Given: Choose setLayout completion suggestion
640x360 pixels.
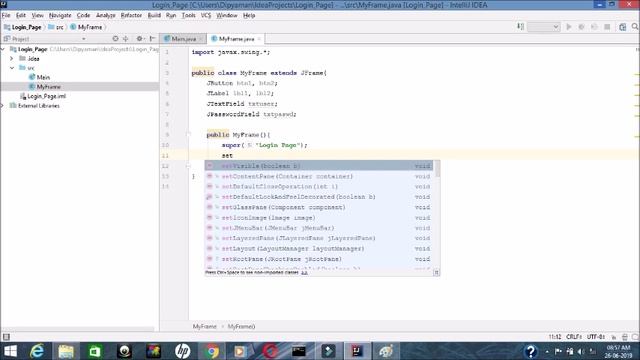Looking at the screenshot, I should pos(319,249).
